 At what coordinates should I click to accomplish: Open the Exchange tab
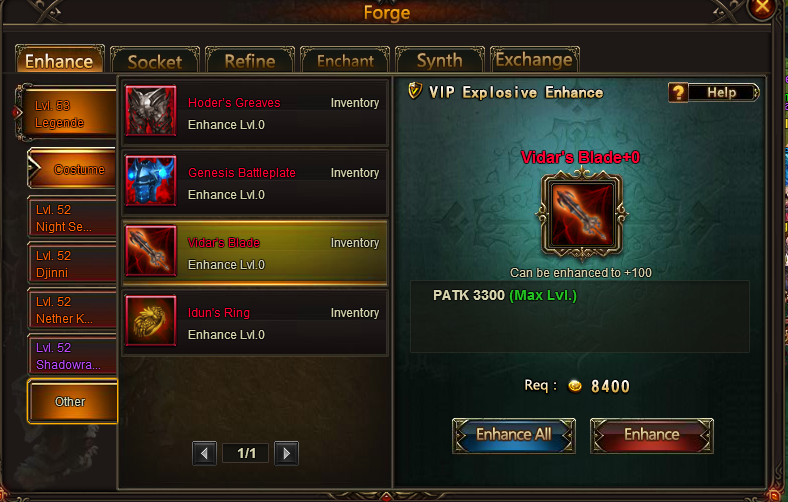pos(534,60)
